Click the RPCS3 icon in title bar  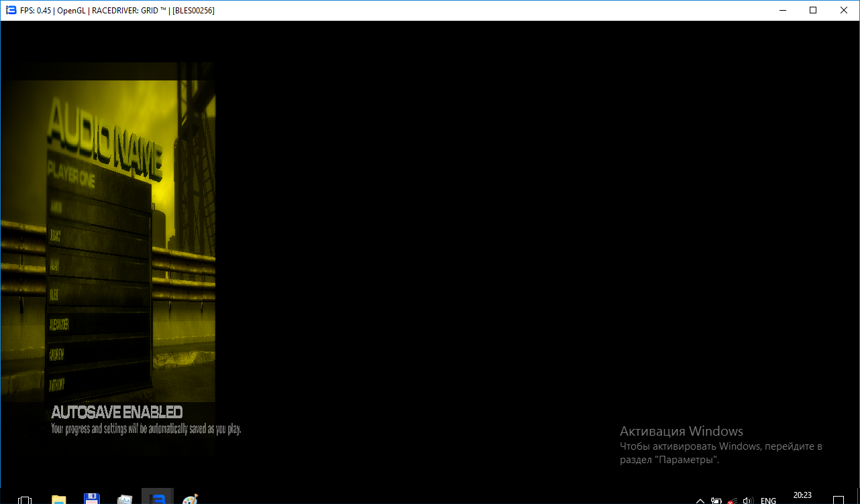pos(11,10)
